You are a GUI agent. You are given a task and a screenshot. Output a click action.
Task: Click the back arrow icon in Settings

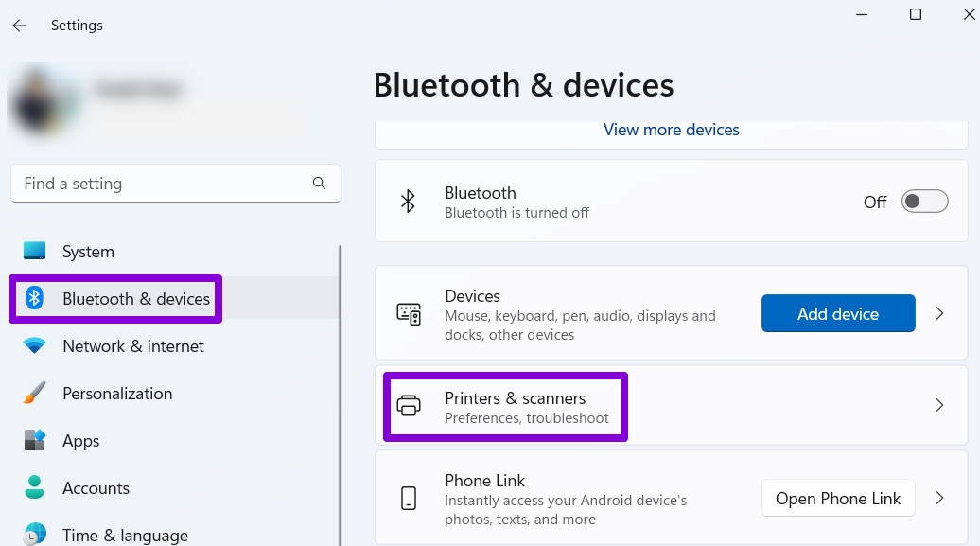click(x=20, y=25)
